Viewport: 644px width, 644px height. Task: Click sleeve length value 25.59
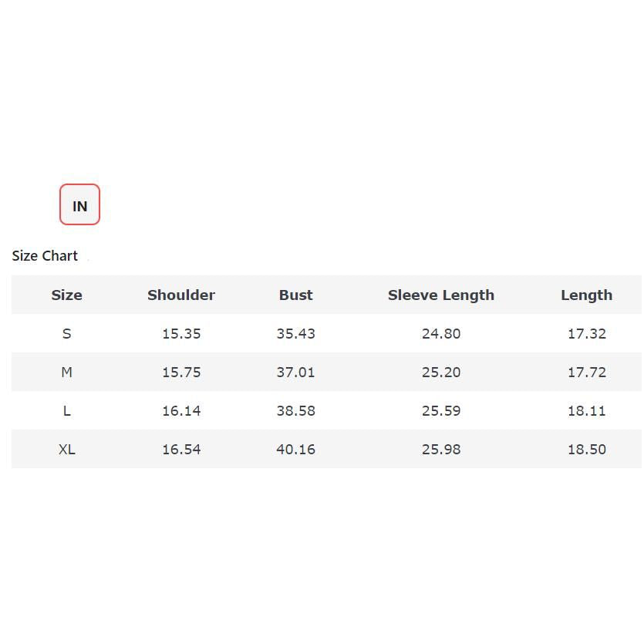click(x=440, y=410)
